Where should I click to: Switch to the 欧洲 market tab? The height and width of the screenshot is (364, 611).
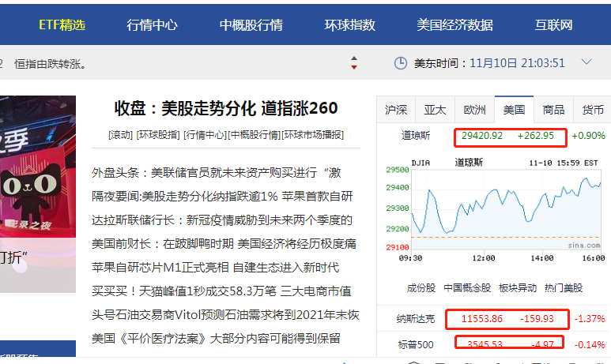point(474,110)
